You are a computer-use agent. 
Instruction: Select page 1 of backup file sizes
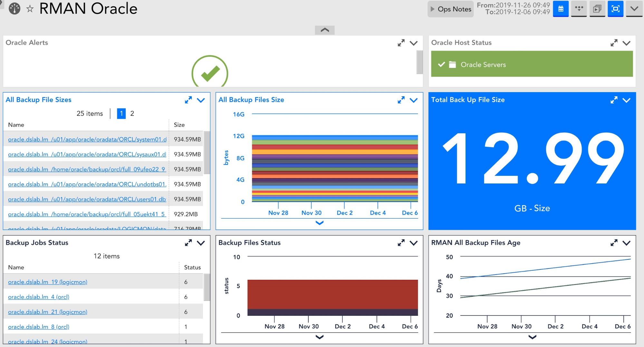click(121, 113)
